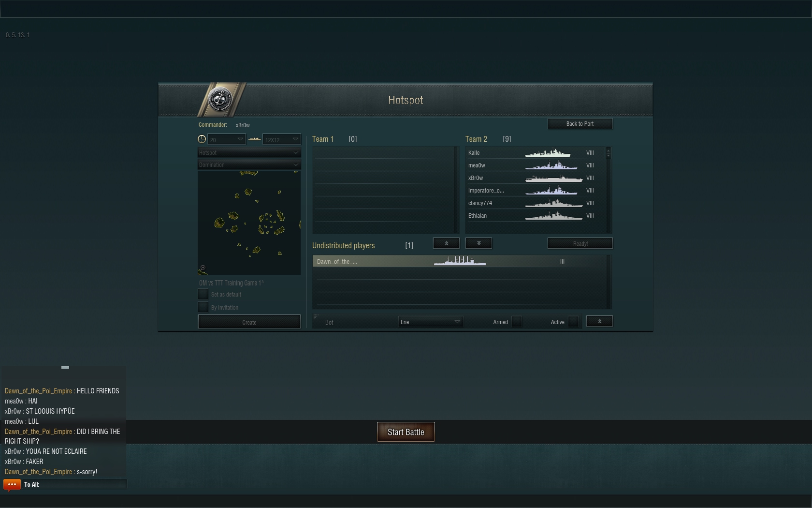This screenshot has height=508, width=812.
Task: Move player down with double-down arrow button
Action: pyautogui.click(x=478, y=243)
